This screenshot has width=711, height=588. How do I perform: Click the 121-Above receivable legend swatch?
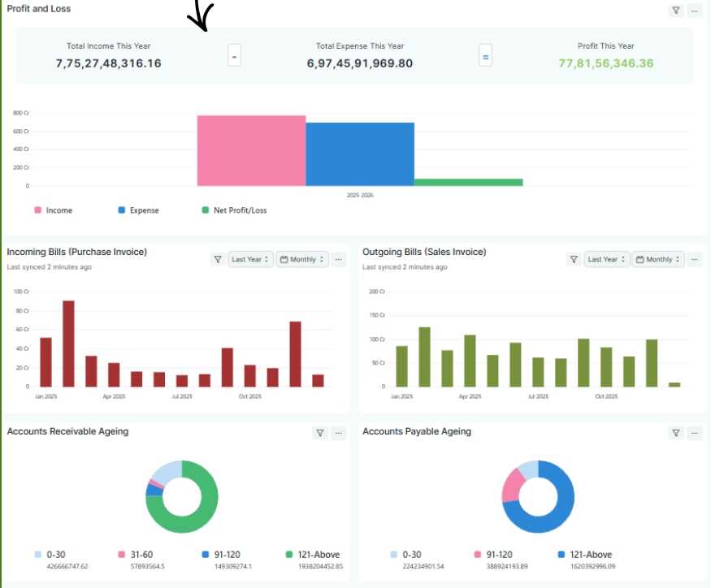pyautogui.click(x=289, y=555)
